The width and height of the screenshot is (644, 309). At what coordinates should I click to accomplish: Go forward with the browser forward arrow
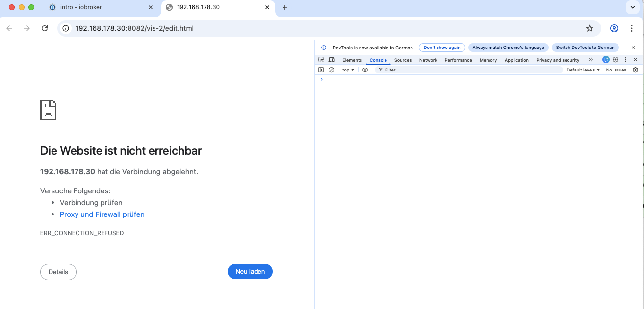click(27, 28)
